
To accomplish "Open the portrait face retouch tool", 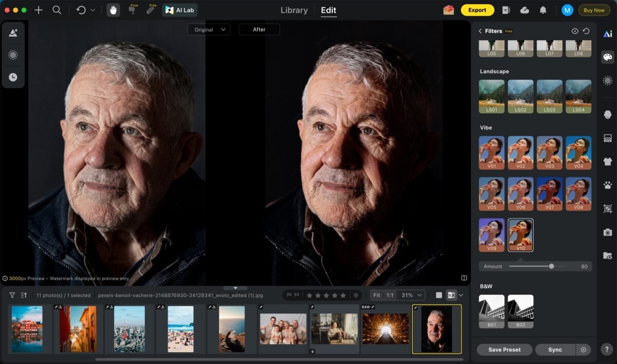I will (x=608, y=115).
